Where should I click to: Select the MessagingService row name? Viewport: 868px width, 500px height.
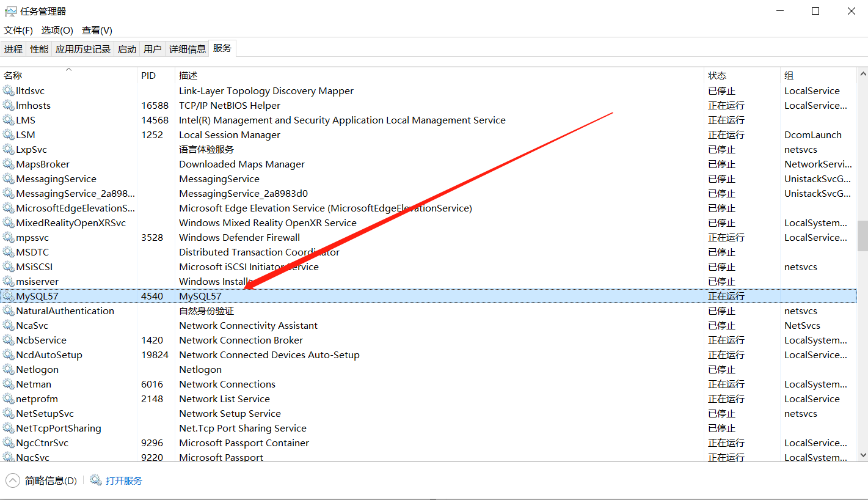[56, 178]
